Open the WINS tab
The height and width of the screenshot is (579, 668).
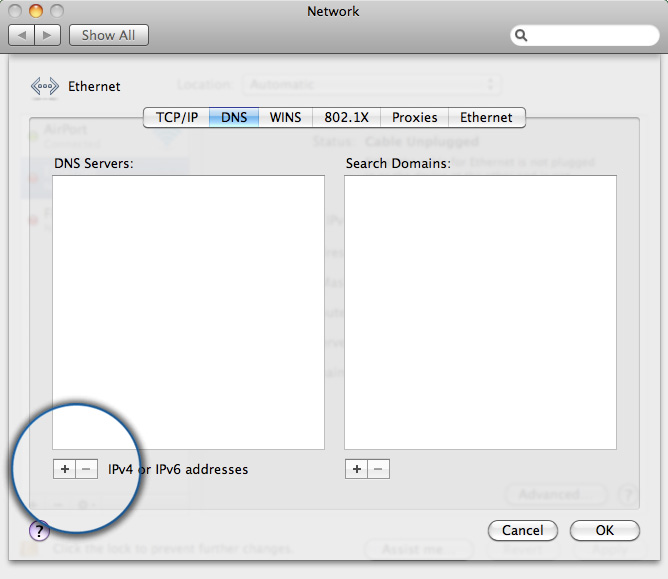[x=285, y=117]
